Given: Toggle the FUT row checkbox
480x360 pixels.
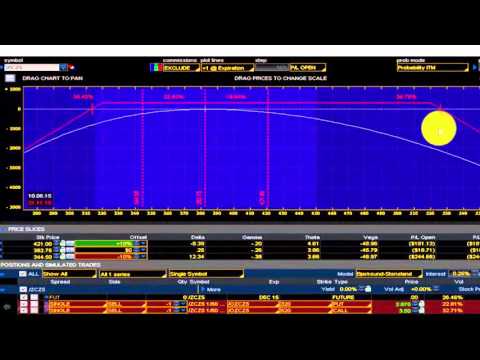Looking at the screenshot, I should 24,297.
